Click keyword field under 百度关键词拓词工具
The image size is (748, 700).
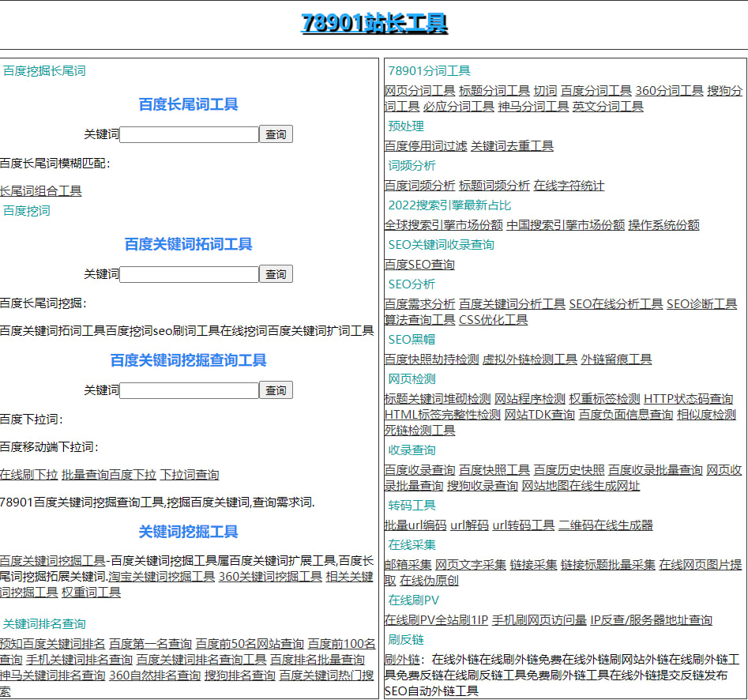(x=189, y=274)
